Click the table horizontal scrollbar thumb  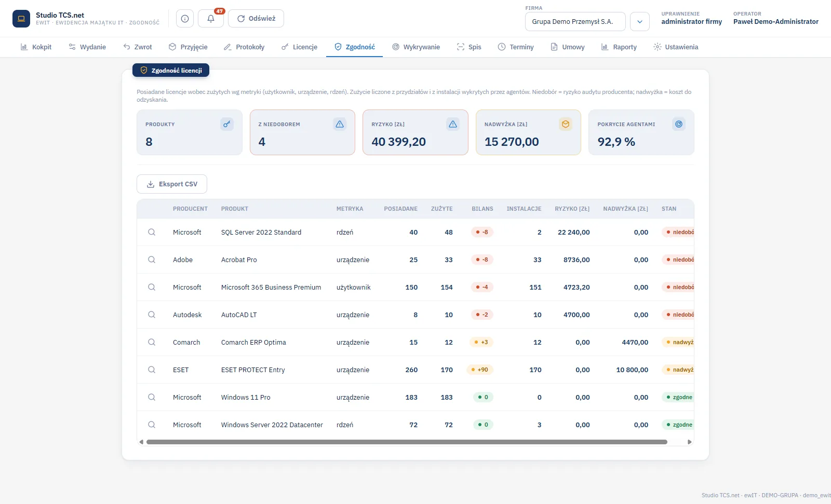point(407,442)
